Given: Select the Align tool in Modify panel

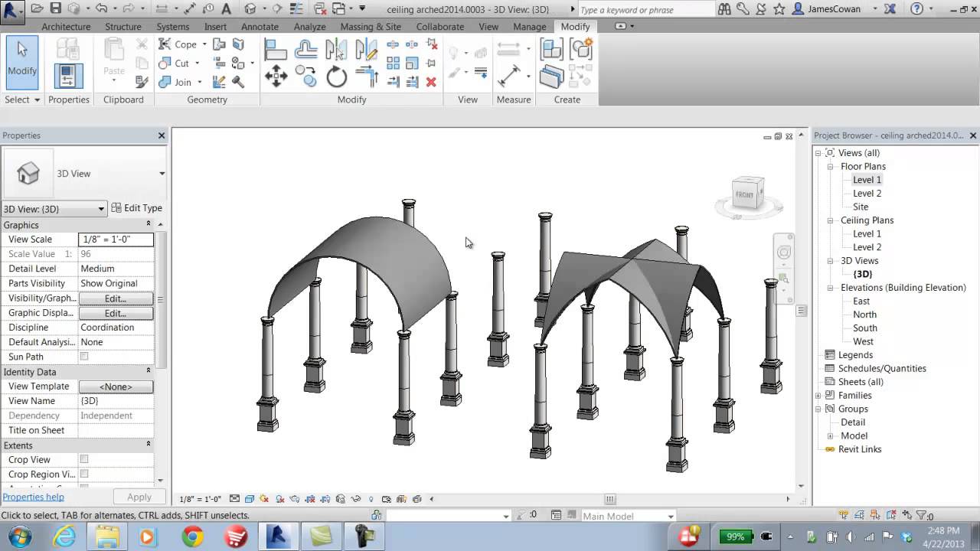Looking at the screenshot, I should [x=276, y=50].
